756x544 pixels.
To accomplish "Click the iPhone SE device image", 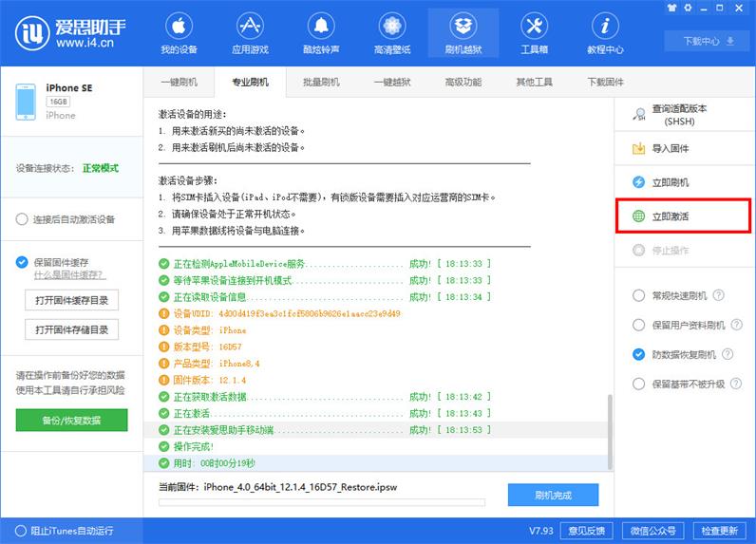I will point(26,102).
